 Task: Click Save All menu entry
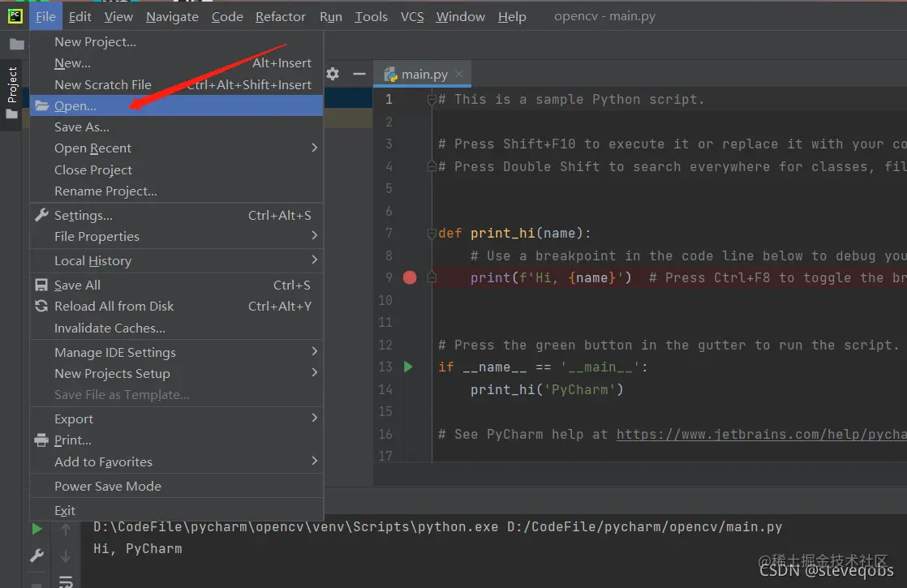click(x=176, y=285)
